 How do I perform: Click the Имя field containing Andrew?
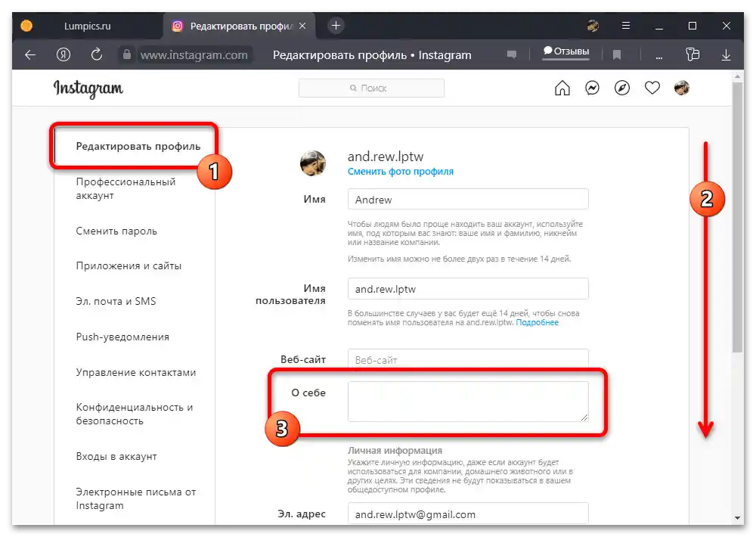tap(468, 199)
